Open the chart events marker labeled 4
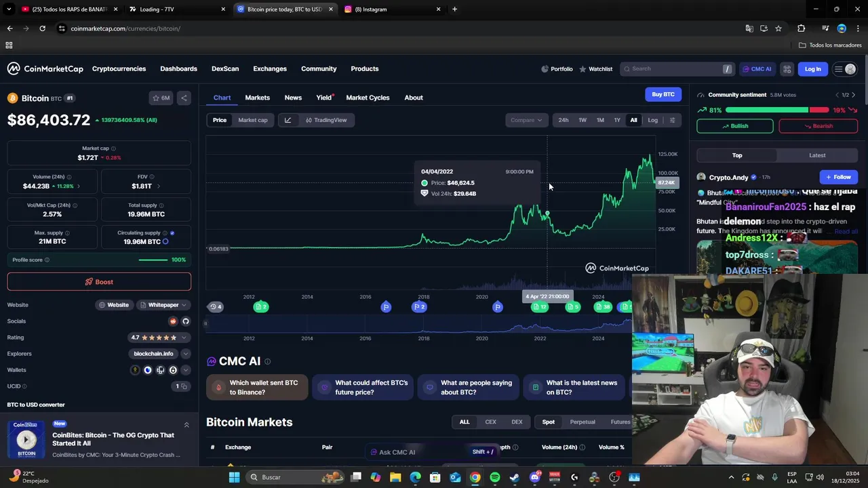The image size is (868, 488). pyautogui.click(x=215, y=306)
